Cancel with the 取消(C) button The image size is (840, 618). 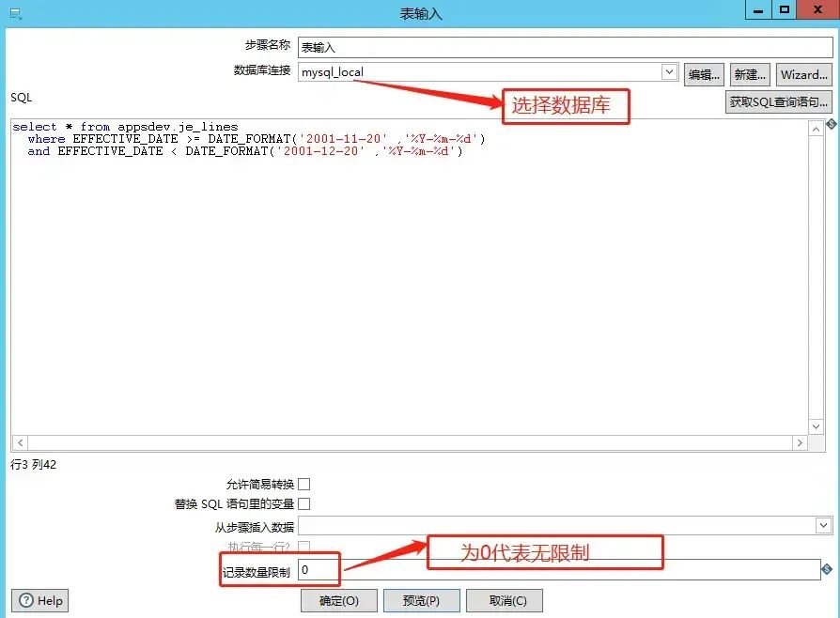[x=505, y=601]
